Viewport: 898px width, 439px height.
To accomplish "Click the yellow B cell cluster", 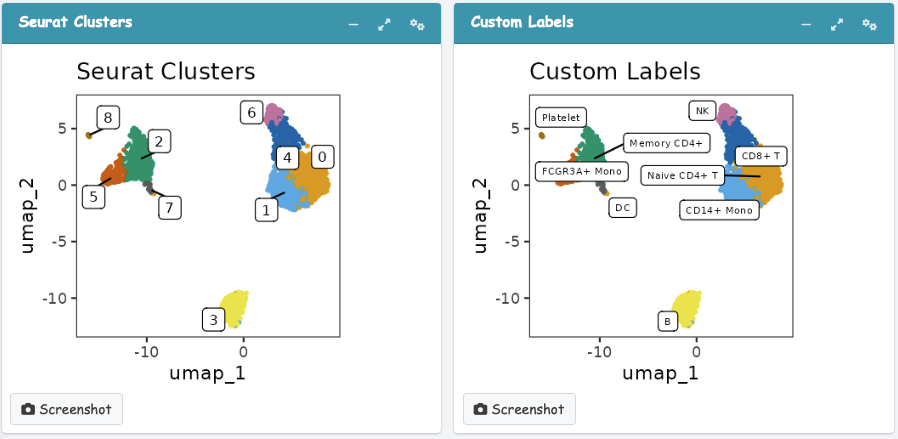I will point(688,303).
